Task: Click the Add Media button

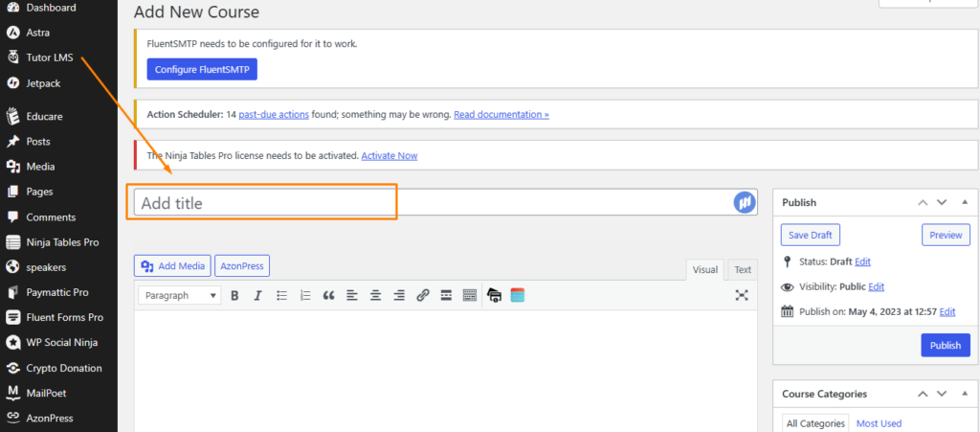Action: tap(172, 266)
